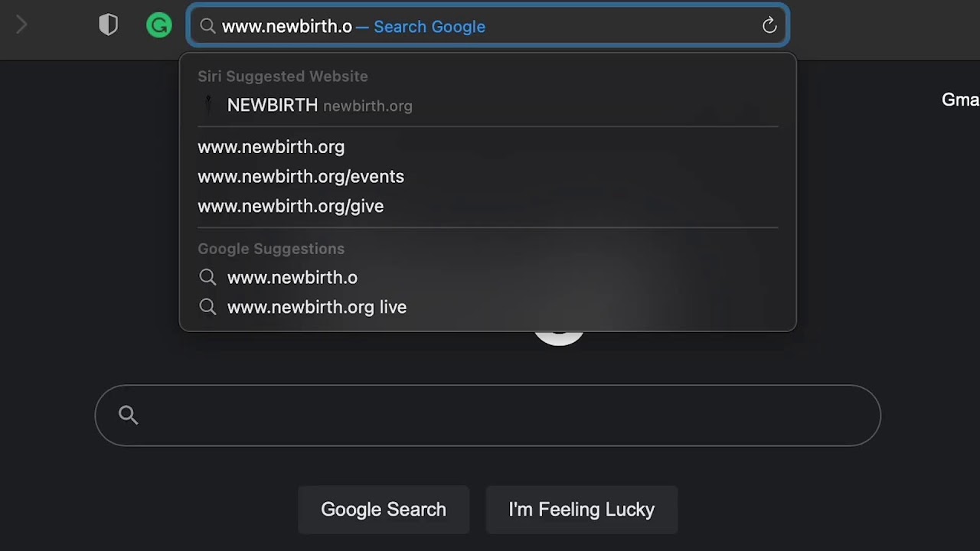Click the I'm Feeling Lucky button

click(582, 510)
